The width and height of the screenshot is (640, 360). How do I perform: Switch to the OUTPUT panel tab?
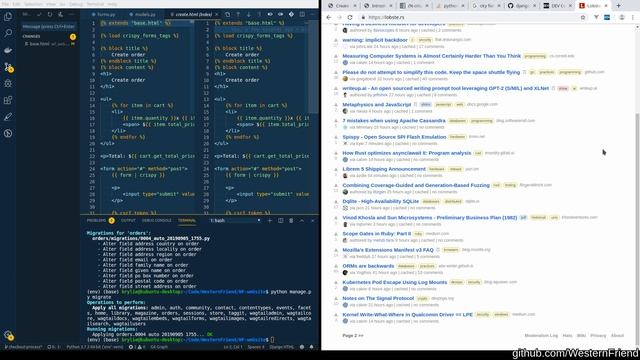[x=128, y=220]
